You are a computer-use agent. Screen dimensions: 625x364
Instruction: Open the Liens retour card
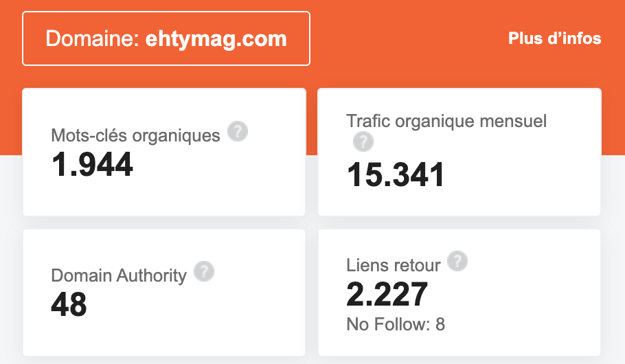459,293
